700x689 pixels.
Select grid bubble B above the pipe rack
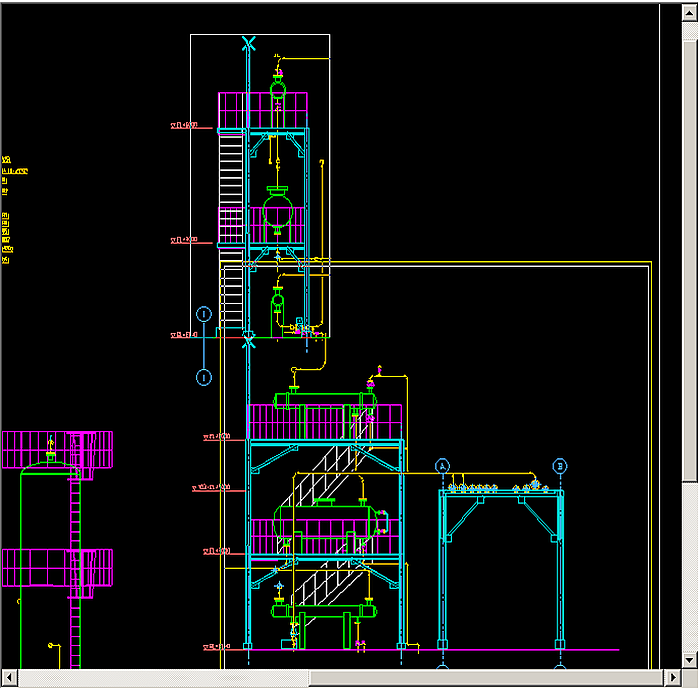(560, 466)
